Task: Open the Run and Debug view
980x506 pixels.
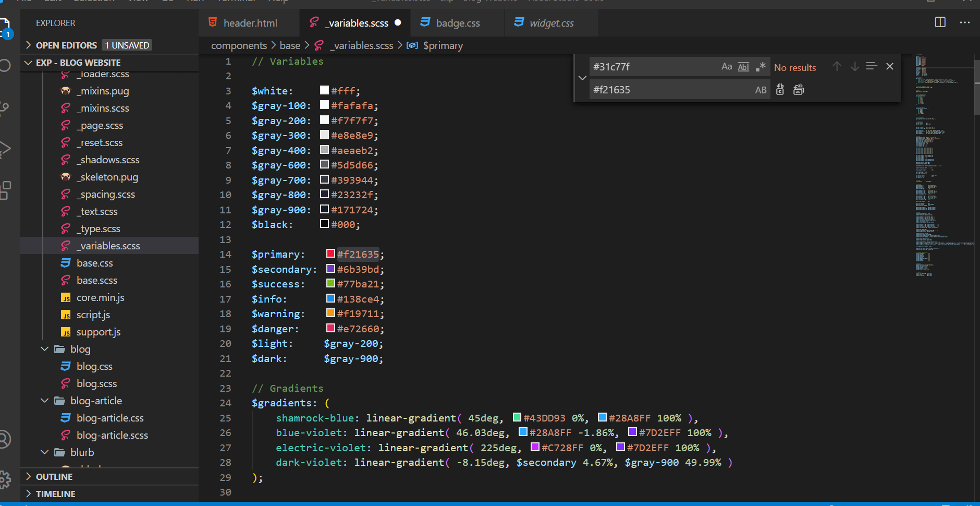Action: tap(5, 149)
